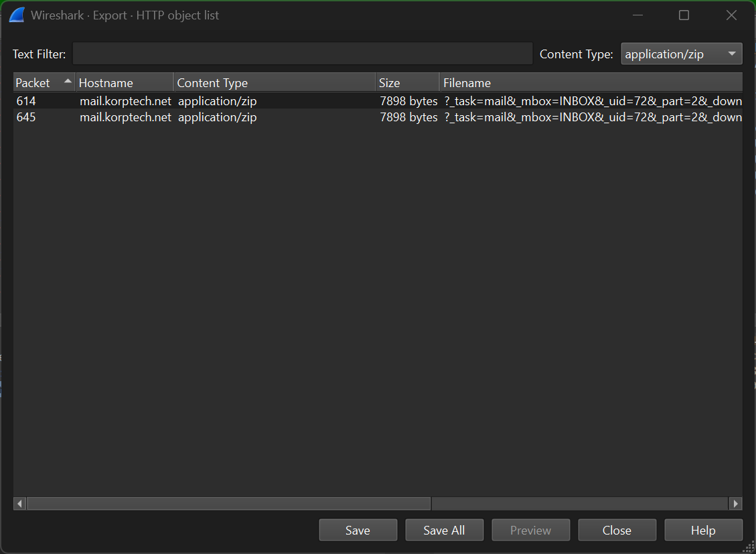Screen dimensions: 756x554
Task: Maximize the export dialog window
Action: 684,15
